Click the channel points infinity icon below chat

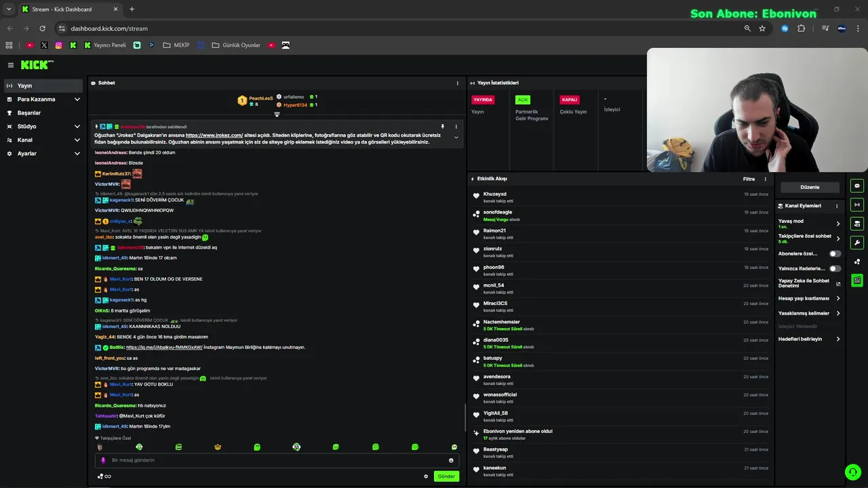(x=104, y=476)
